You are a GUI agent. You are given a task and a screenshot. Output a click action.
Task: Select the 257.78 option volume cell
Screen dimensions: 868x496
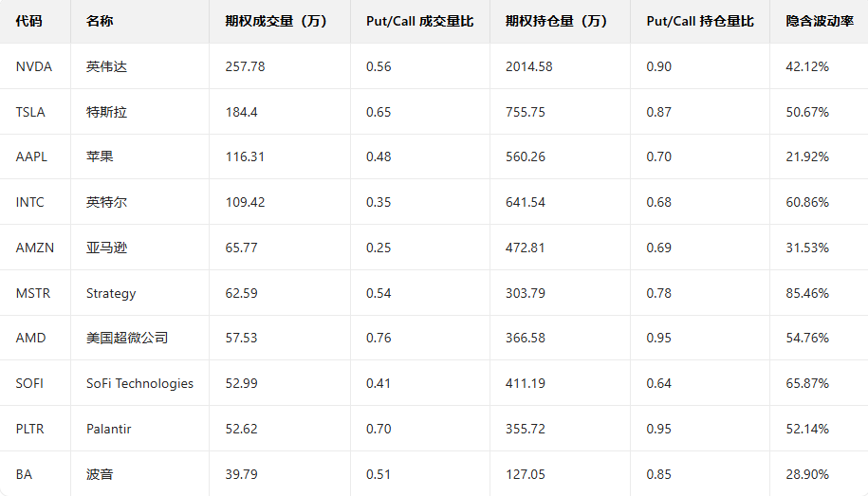[x=246, y=66]
